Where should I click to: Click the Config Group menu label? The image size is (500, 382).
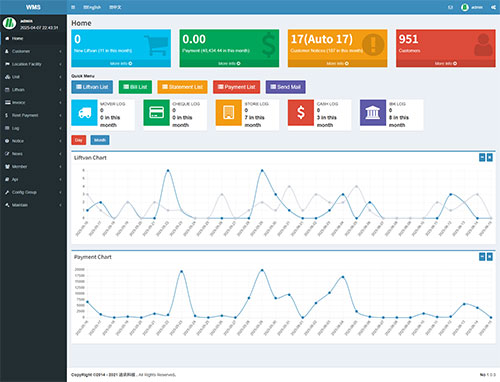[24, 192]
